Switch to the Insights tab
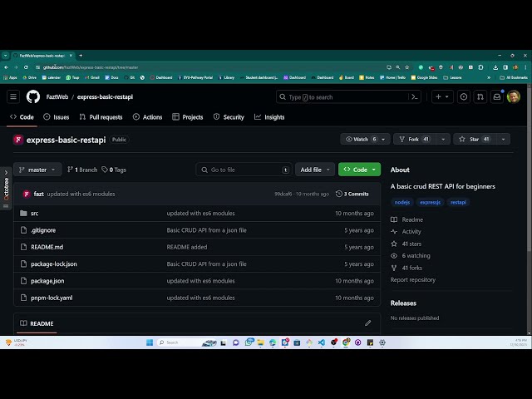The height and width of the screenshot is (399, 532). click(x=269, y=117)
